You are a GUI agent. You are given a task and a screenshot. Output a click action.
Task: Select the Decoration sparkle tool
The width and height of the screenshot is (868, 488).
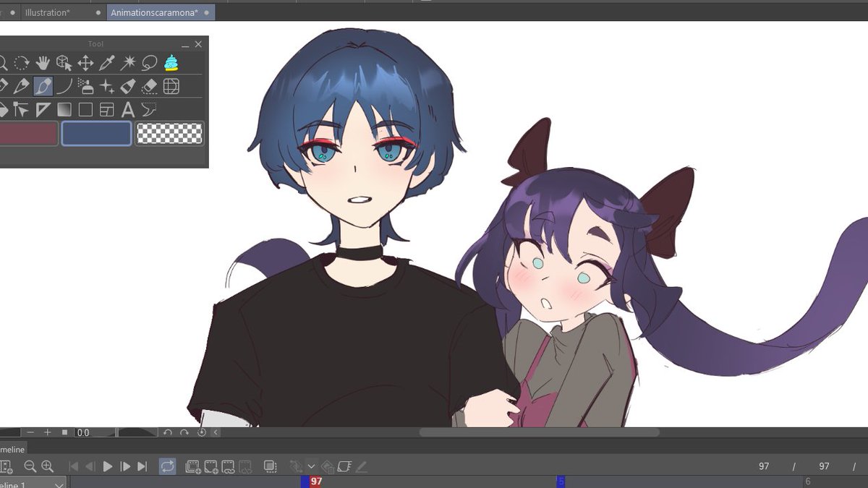pos(107,87)
